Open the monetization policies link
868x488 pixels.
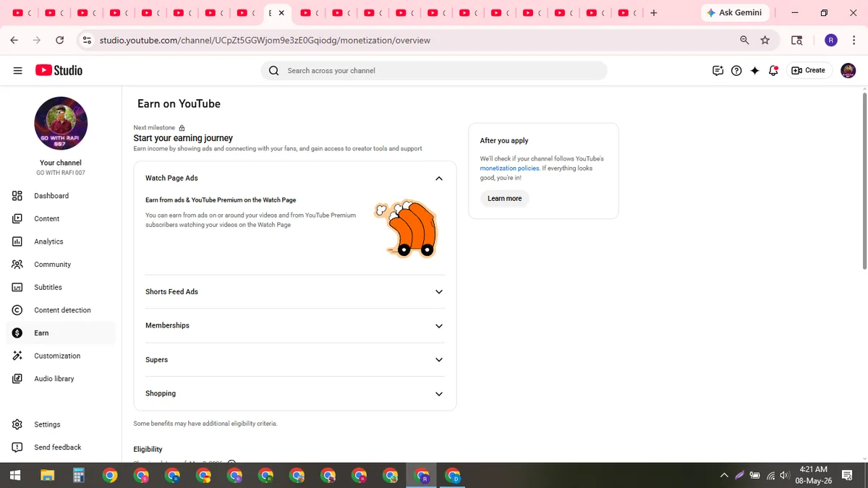(509, 168)
